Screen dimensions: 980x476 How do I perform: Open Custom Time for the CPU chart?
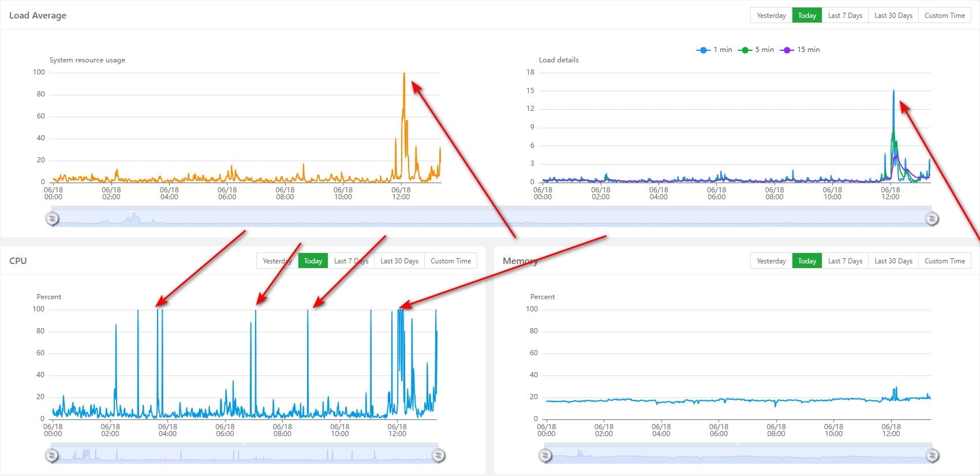pyautogui.click(x=451, y=261)
